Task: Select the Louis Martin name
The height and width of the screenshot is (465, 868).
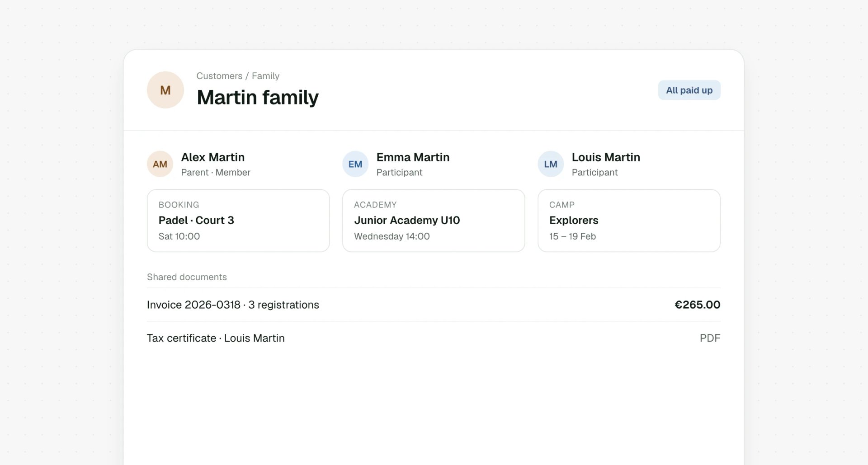Action: (x=606, y=157)
